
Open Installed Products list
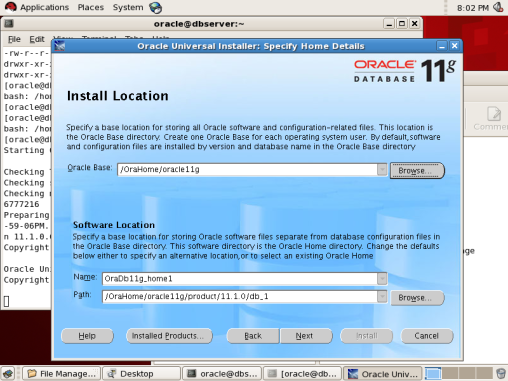169,336
